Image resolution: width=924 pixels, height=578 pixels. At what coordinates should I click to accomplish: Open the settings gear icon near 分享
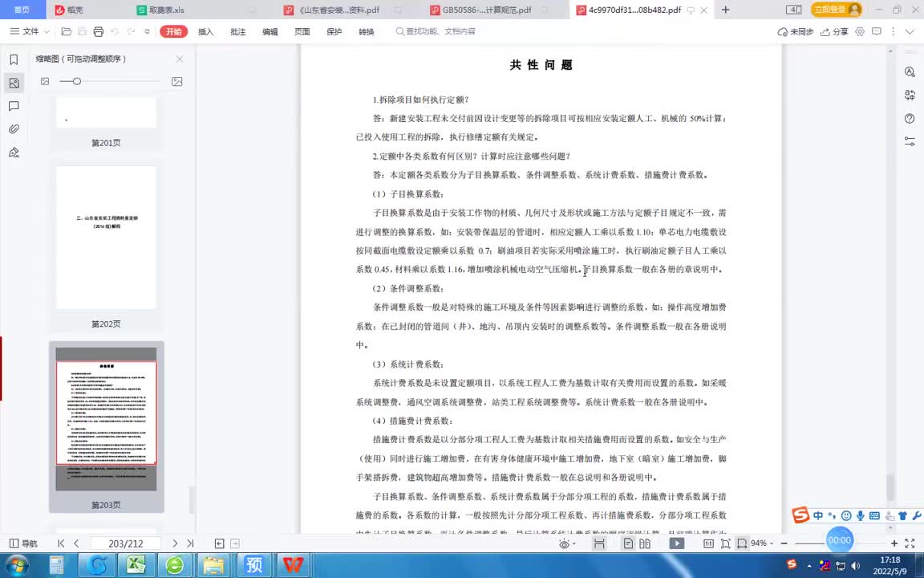click(860, 31)
